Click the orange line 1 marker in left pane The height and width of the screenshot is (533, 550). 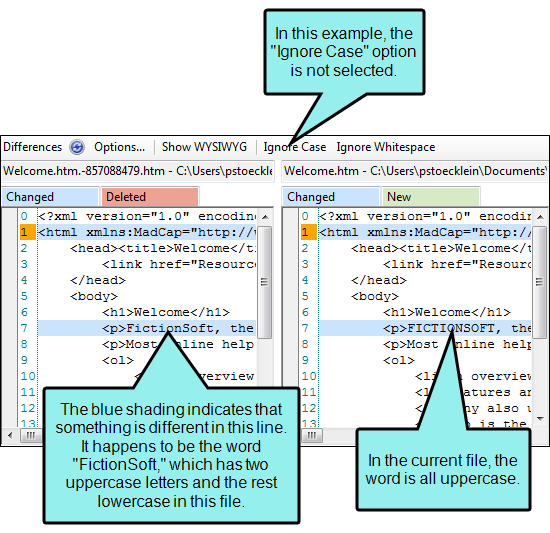pos(28,232)
